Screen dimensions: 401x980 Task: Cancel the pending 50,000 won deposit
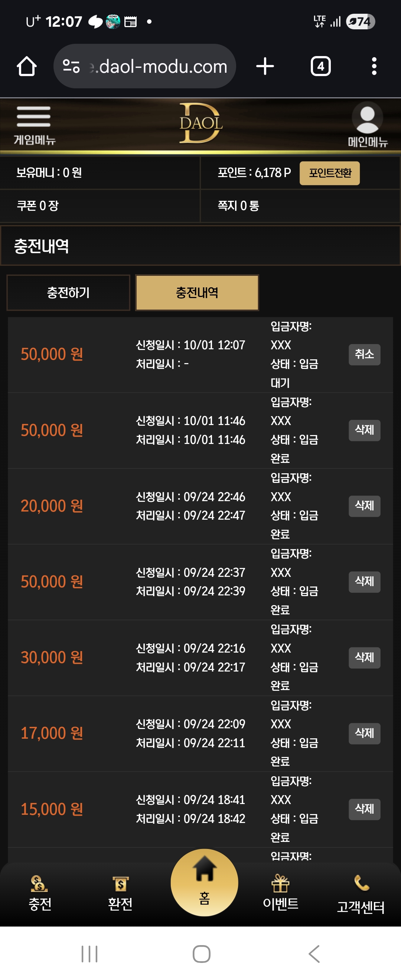(364, 355)
